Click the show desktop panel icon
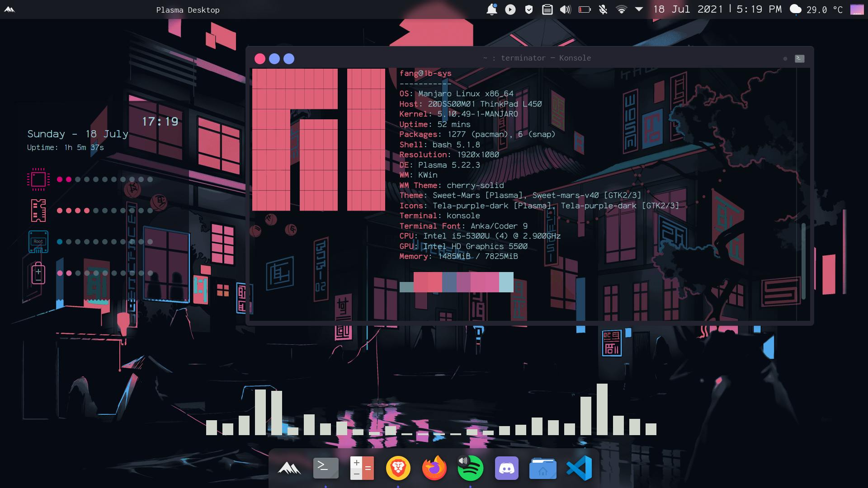 [857, 9]
